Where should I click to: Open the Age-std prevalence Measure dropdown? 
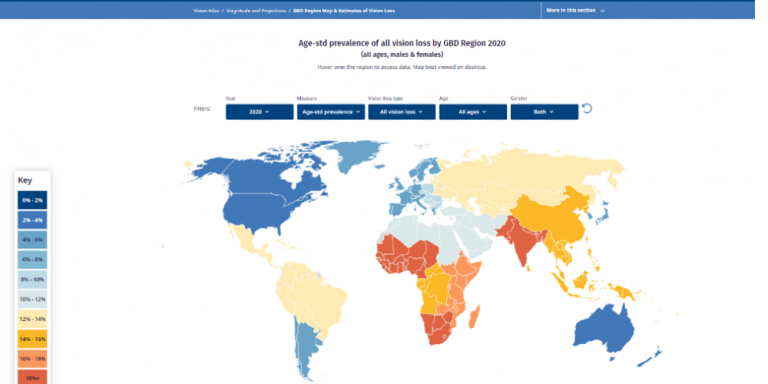point(331,112)
